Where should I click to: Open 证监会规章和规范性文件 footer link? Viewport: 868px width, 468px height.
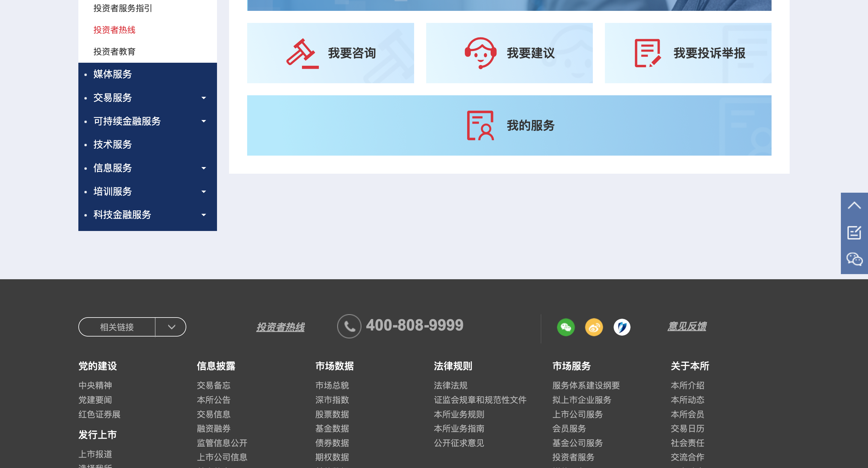pos(480,400)
